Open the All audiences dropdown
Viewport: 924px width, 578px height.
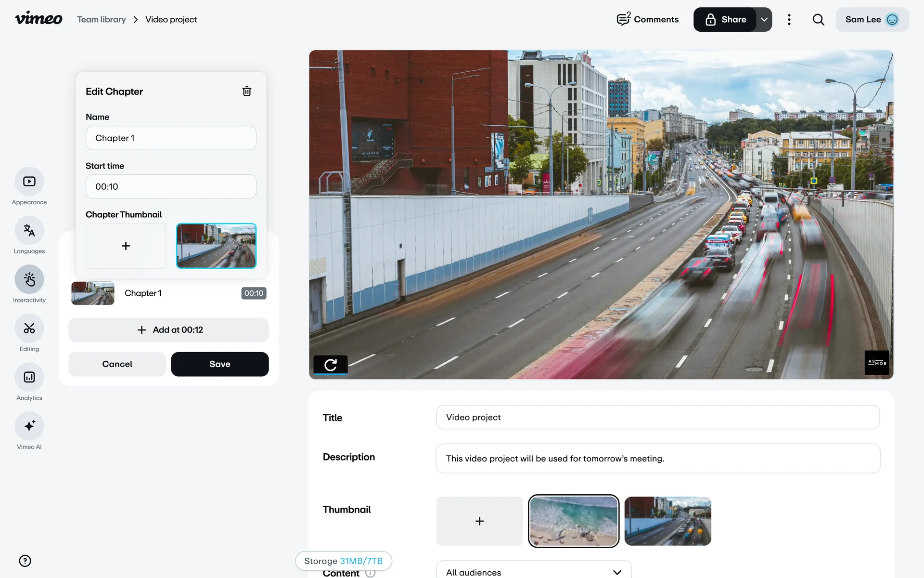[x=533, y=572]
